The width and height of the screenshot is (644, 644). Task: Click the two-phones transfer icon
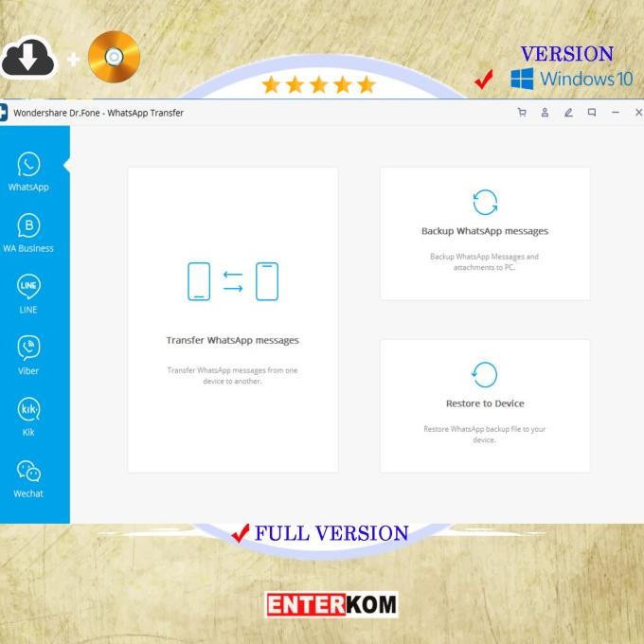pos(233,281)
